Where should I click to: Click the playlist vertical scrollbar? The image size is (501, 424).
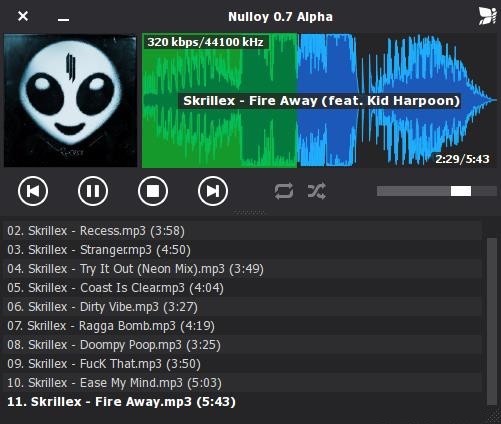click(x=492, y=322)
